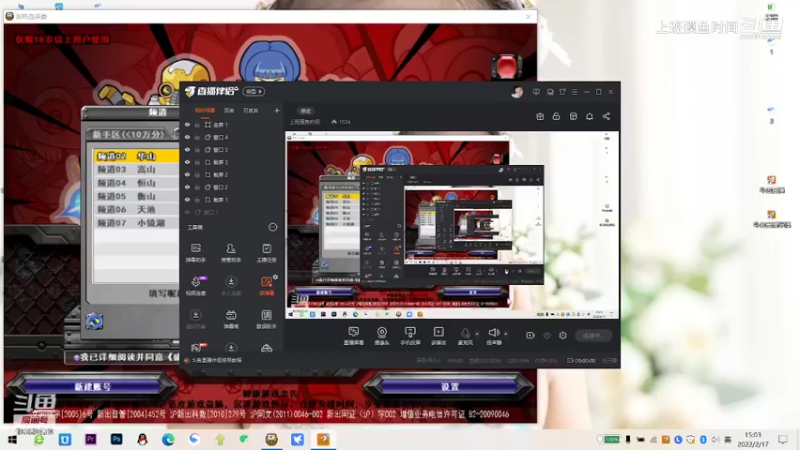800x450 pixels.
Task: Switch to the 新手区 tab in game
Action: click(131, 135)
